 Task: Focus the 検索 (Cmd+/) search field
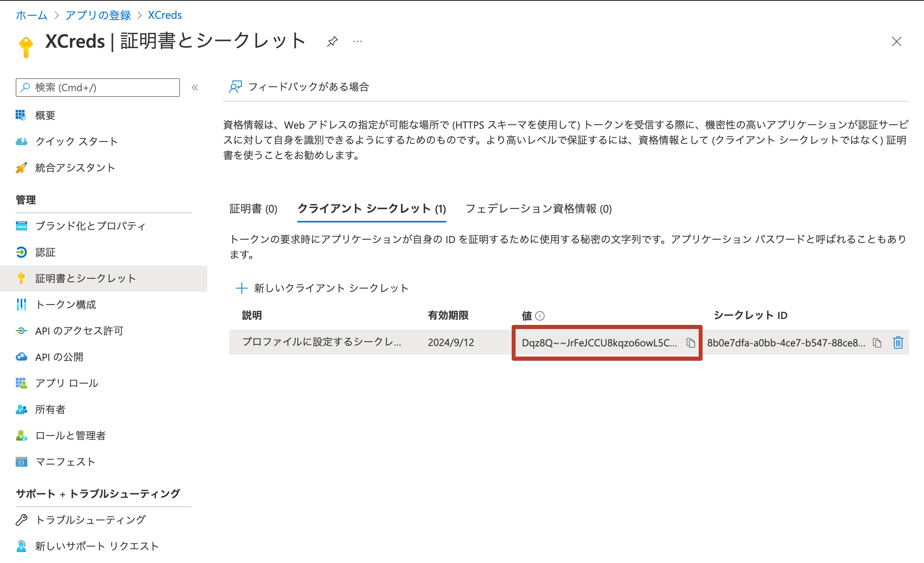point(98,88)
